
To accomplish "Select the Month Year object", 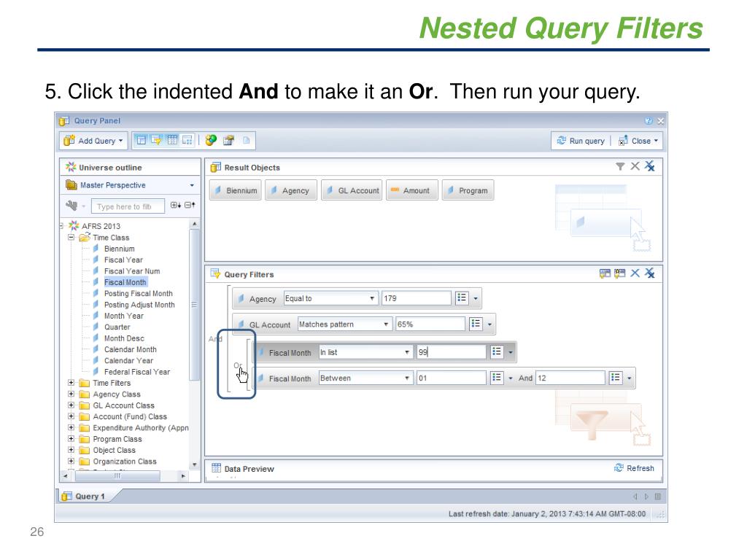I will [123, 316].
